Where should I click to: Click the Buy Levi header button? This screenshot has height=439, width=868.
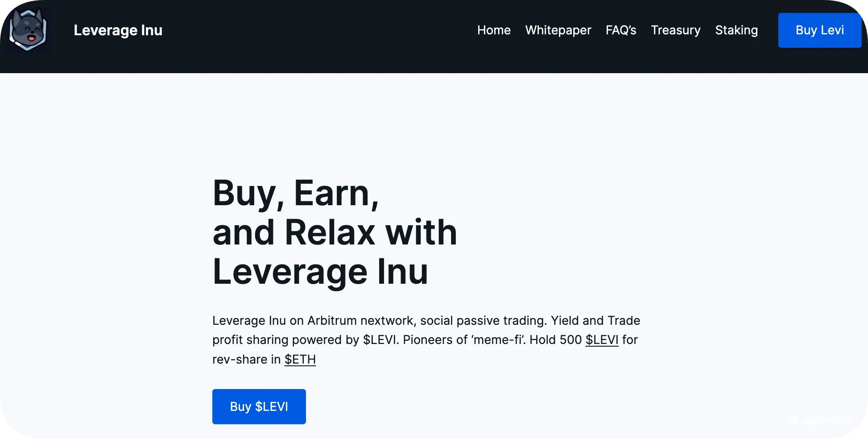(820, 30)
